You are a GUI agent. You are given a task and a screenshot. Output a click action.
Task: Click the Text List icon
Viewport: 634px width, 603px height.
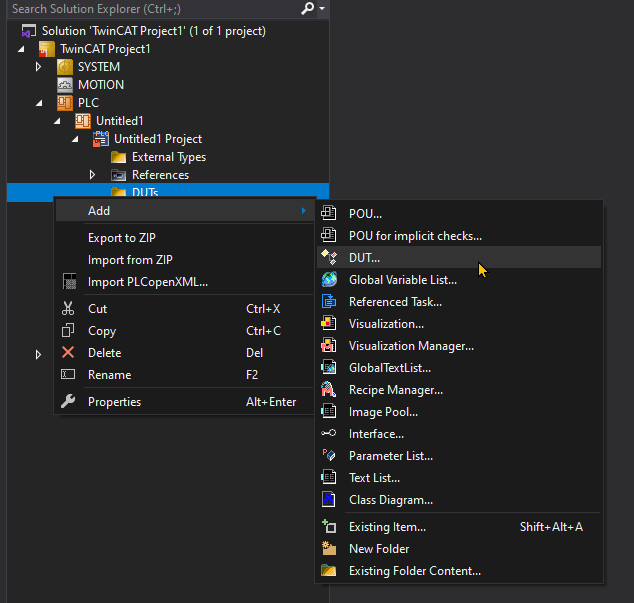[x=329, y=477]
